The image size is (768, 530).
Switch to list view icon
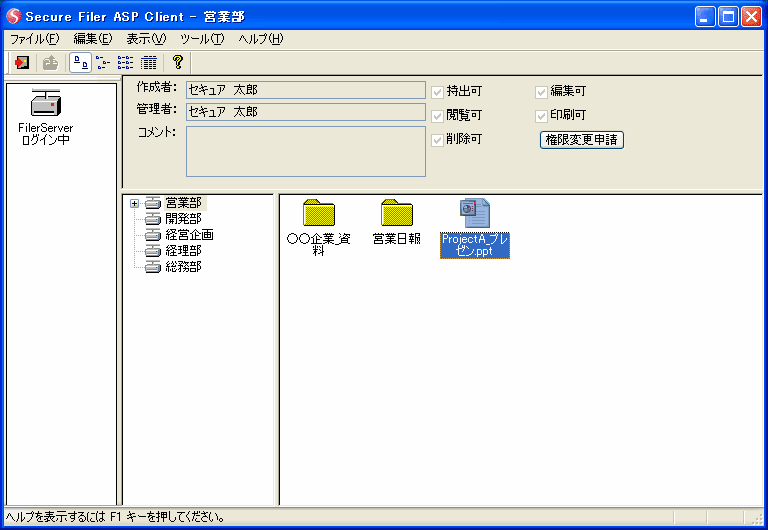(x=125, y=63)
